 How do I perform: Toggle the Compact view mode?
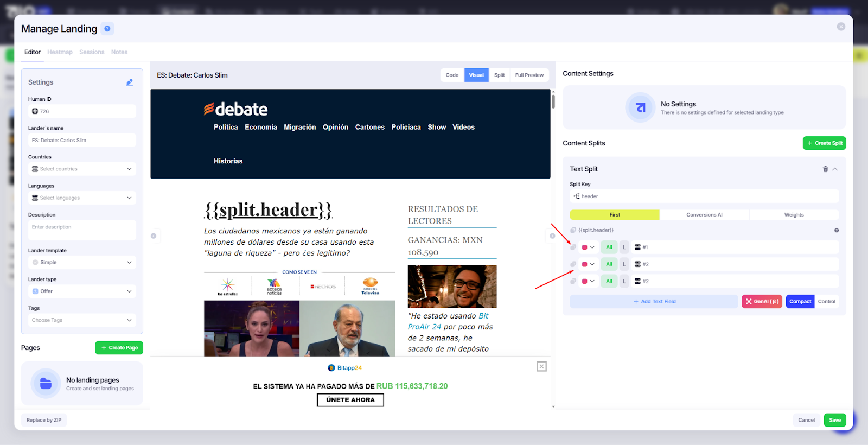click(x=800, y=302)
